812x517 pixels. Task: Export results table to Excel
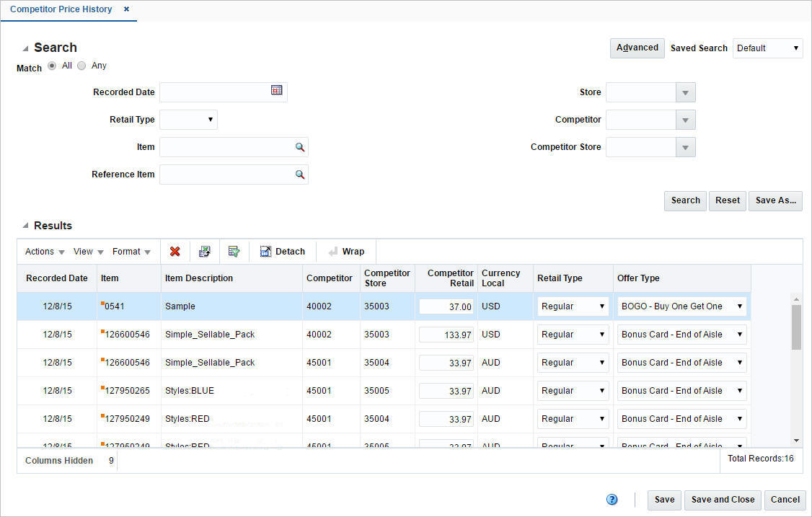tap(205, 251)
